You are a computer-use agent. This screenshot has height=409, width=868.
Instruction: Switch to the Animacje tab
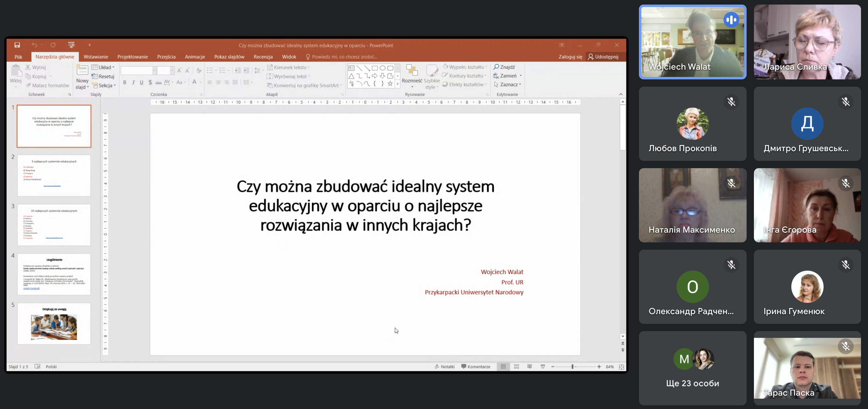coord(195,57)
